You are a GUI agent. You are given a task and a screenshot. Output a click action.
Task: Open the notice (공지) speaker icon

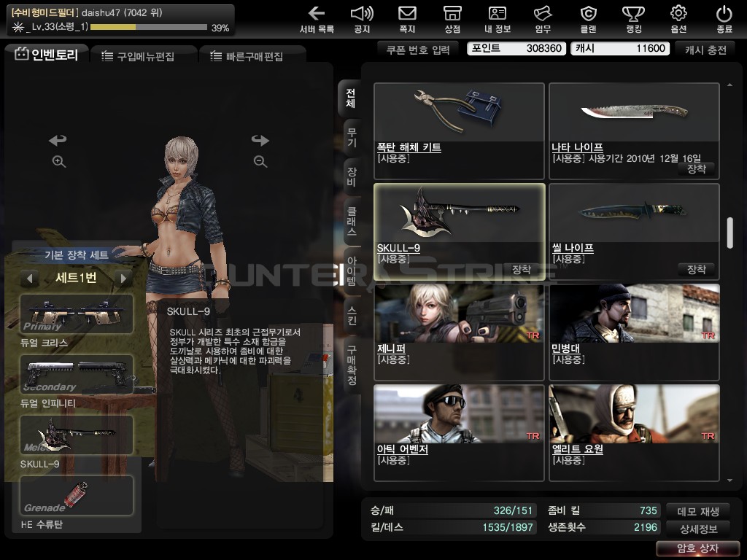362,19
